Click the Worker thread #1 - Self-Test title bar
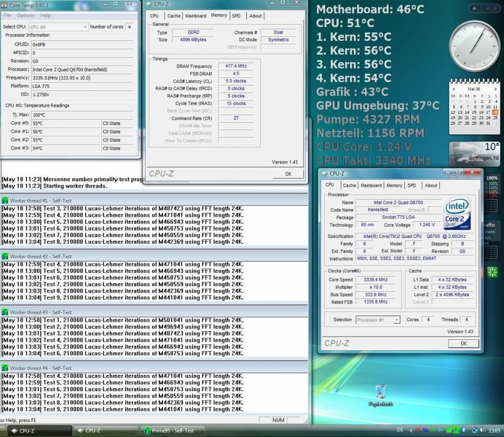The height and width of the screenshot is (437, 504). click(x=154, y=201)
